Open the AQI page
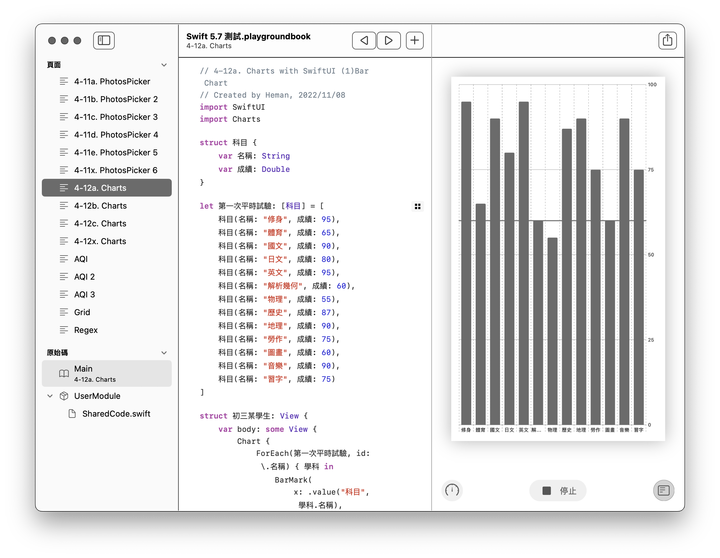Screen dimensions: 720x558 pyautogui.click(x=107, y=259)
